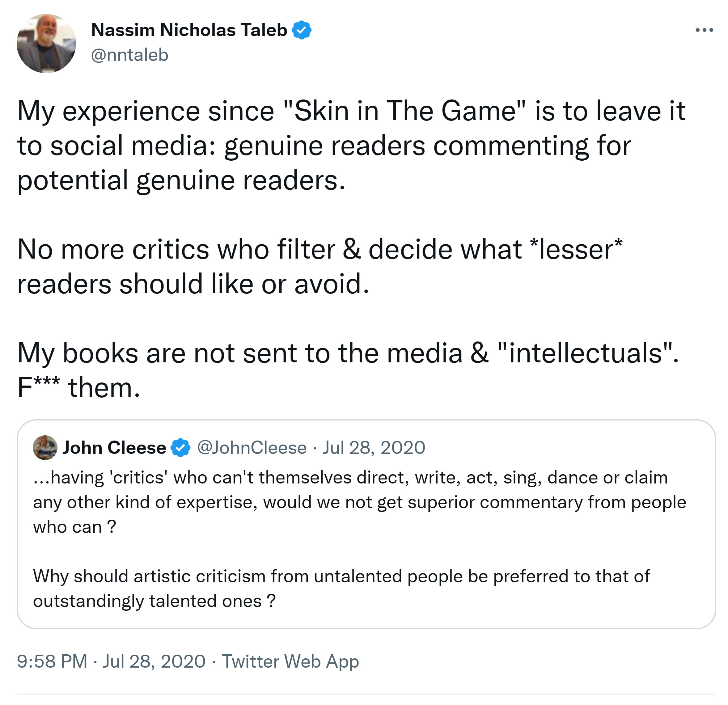The height and width of the screenshot is (705, 728).
Task: Open the Twitter Web App source link
Action: [x=290, y=661]
